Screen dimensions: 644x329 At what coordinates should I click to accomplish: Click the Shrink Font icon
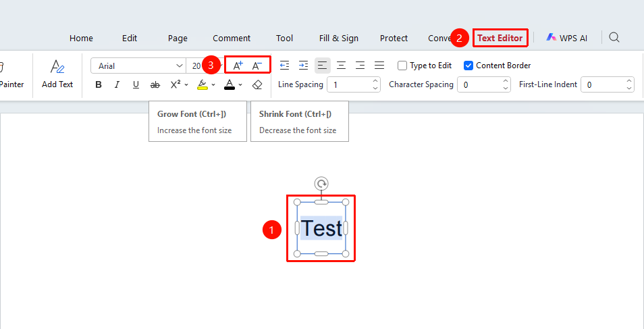(257, 66)
